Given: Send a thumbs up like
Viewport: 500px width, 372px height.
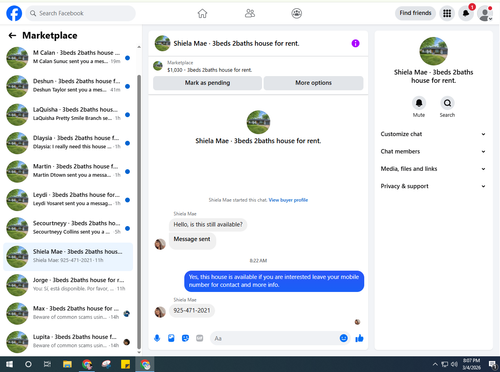Looking at the screenshot, I should coord(359,338).
